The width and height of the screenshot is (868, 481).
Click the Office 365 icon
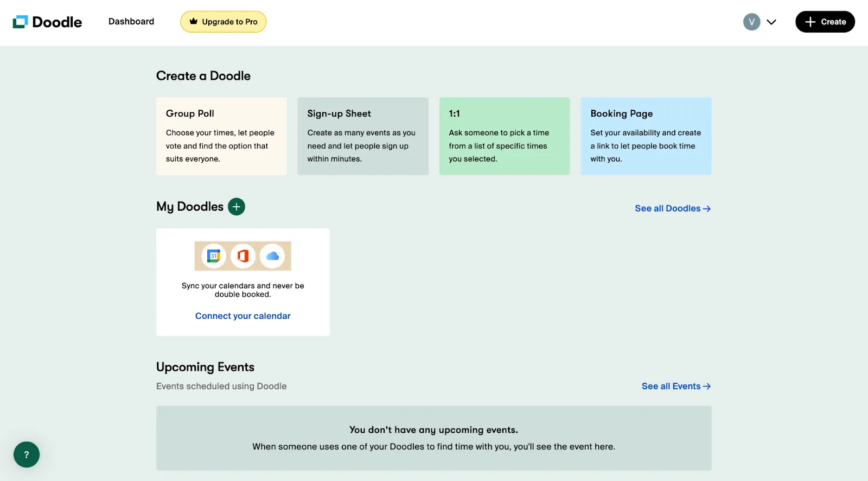pyautogui.click(x=243, y=256)
